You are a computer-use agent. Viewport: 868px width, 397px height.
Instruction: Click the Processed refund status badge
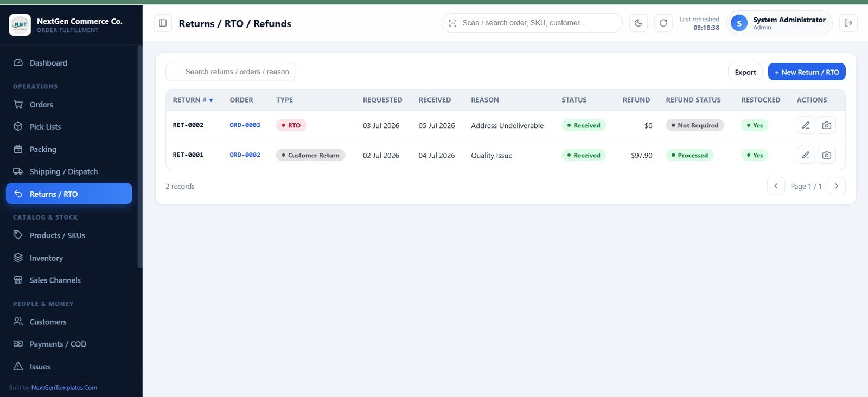tap(690, 155)
